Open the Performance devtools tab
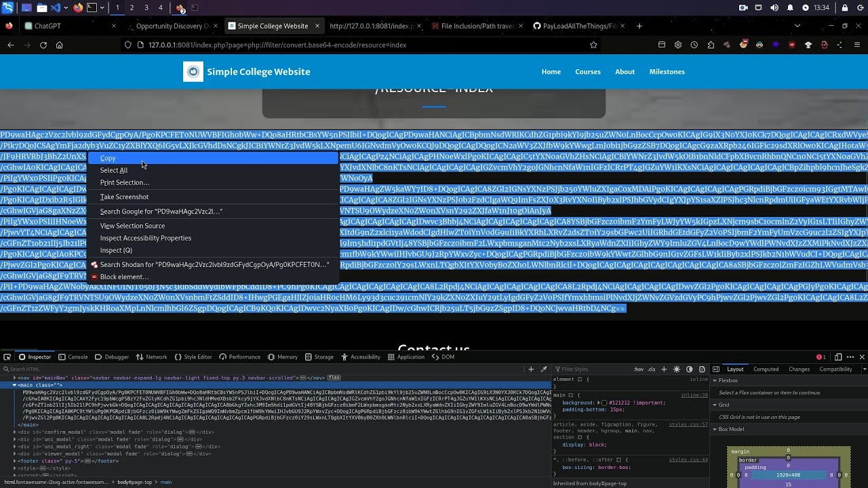This screenshot has height=488, width=868. (x=239, y=357)
